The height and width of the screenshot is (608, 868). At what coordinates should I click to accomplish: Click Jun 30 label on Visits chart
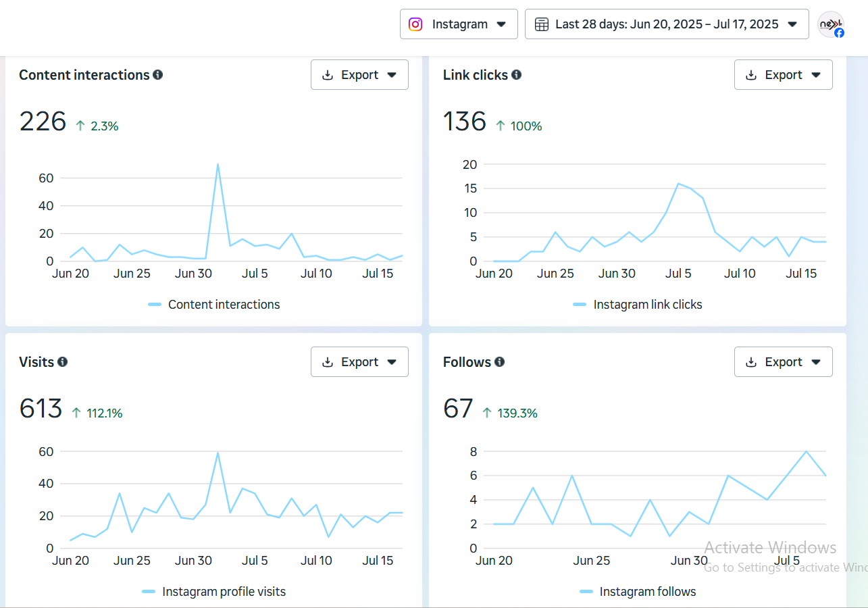(x=194, y=561)
